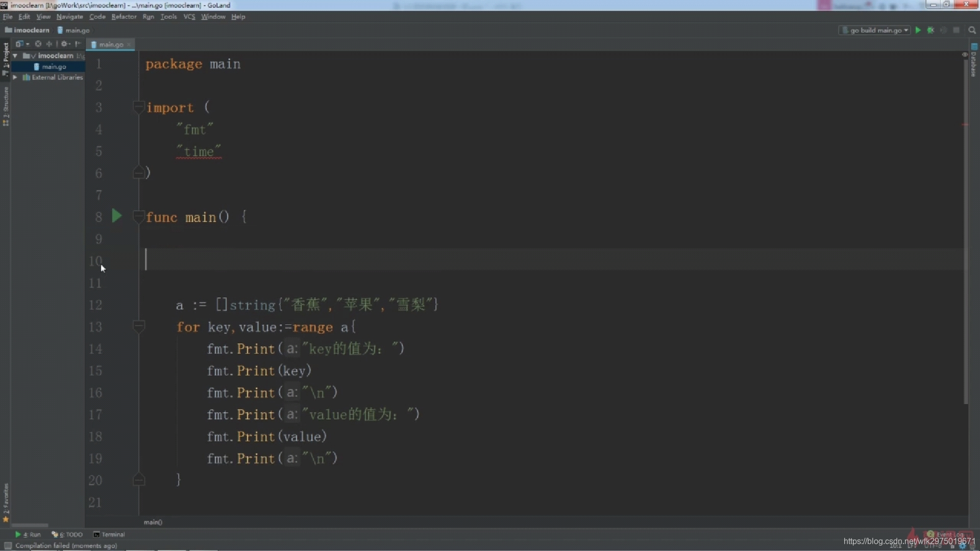The height and width of the screenshot is (551, 980).
Task: Open the Edit menu
Action: coord(24,17)
